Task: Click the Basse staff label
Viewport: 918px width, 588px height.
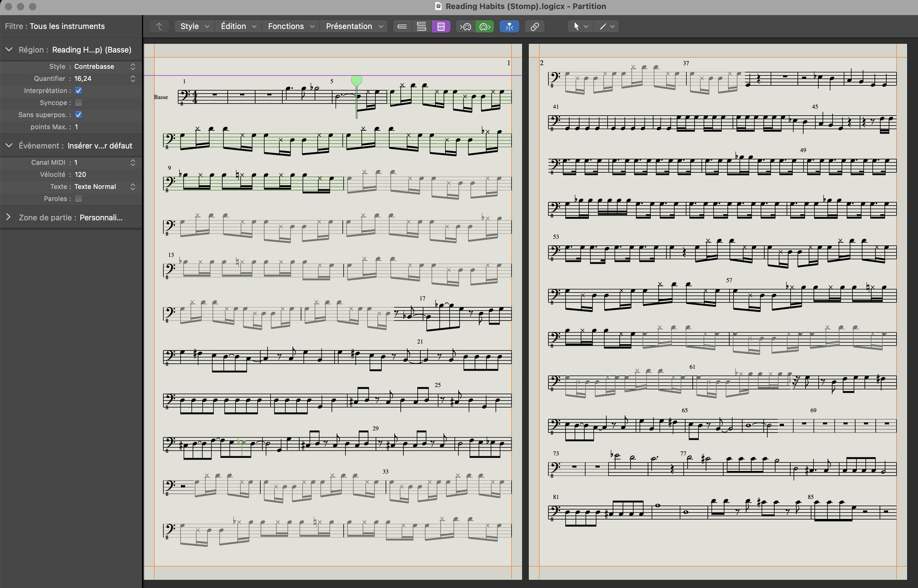Action: click(161, 97)
